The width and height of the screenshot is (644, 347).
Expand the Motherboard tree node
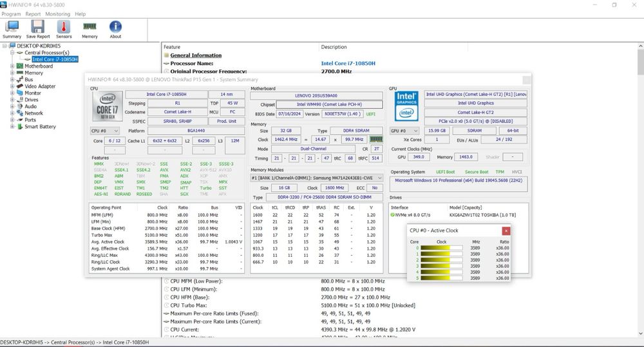tap(12, 66)
